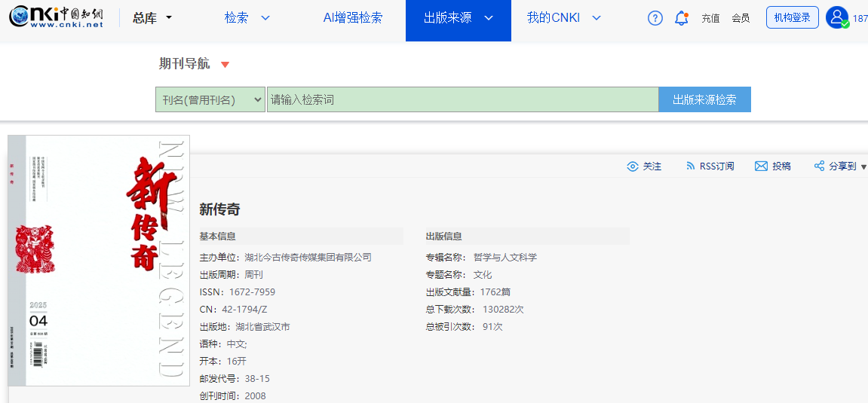Click the 新传奇 journal cover thumbnail
The image size is (868, 403).
[x=99, y=261]
